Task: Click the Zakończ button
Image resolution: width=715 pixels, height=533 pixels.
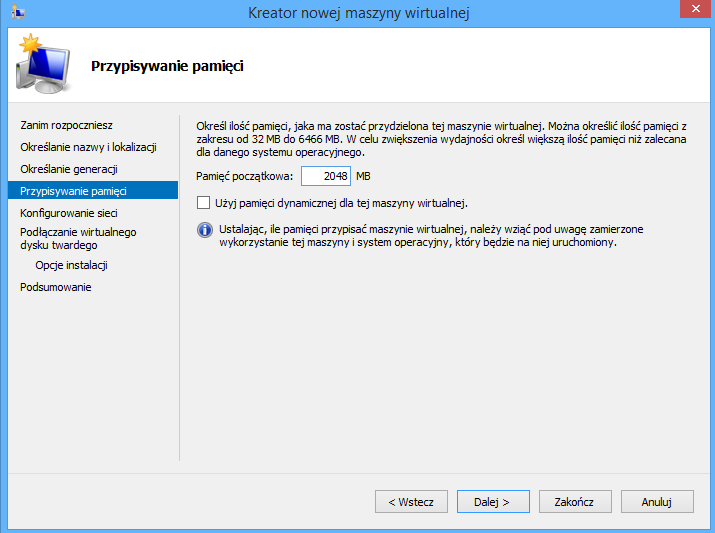Action: (x=575, y=502)
